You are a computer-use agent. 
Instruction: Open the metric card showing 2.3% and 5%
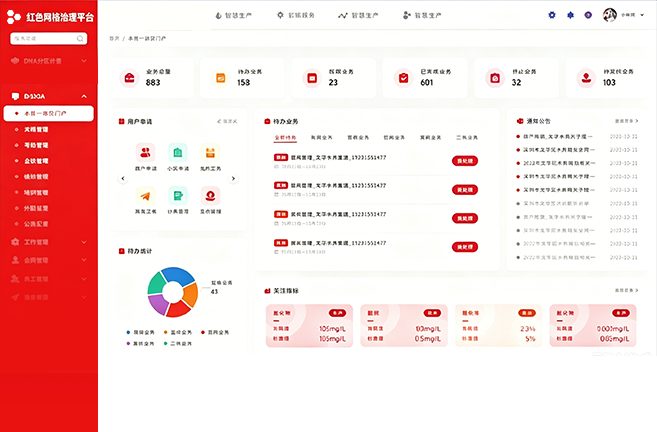pos(498,326)
